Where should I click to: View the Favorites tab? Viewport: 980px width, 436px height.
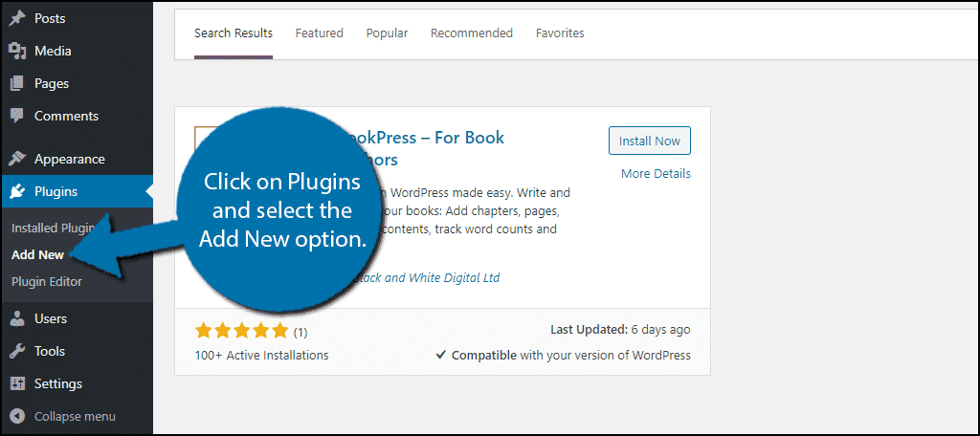[x=560, y=33]
